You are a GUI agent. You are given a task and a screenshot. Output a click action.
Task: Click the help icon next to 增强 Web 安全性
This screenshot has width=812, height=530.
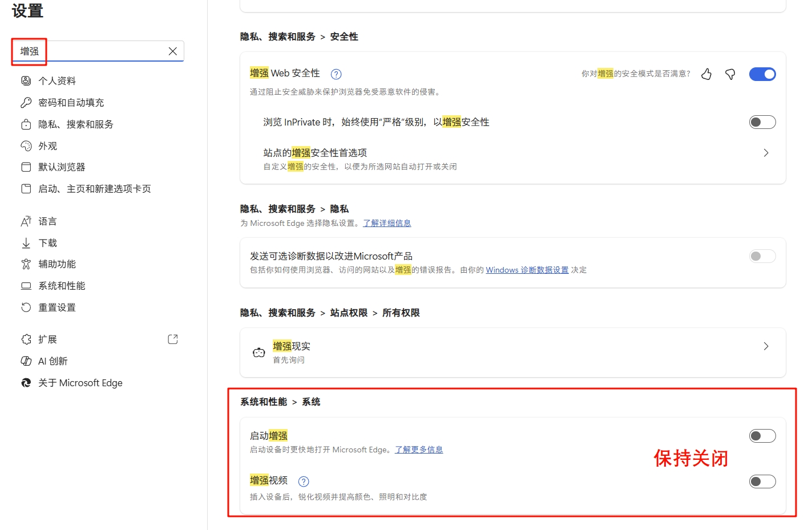click(x=336, y=74)
